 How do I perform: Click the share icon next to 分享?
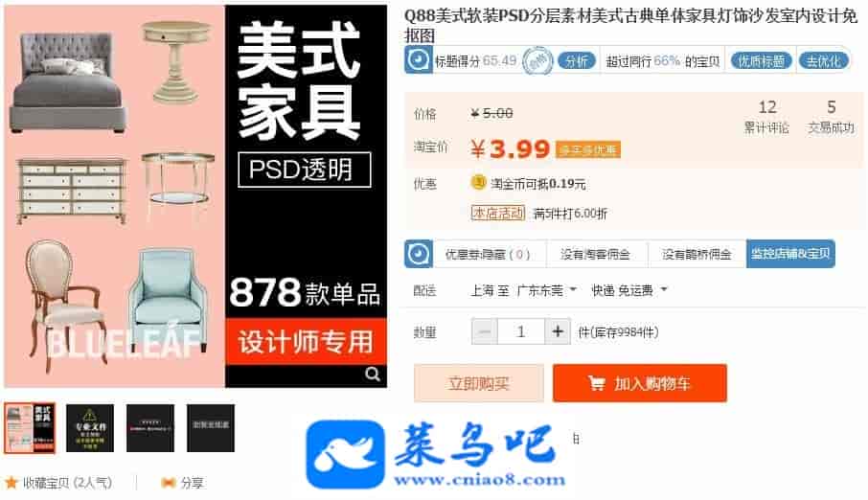pyautogui.click(x=168, y=483)
